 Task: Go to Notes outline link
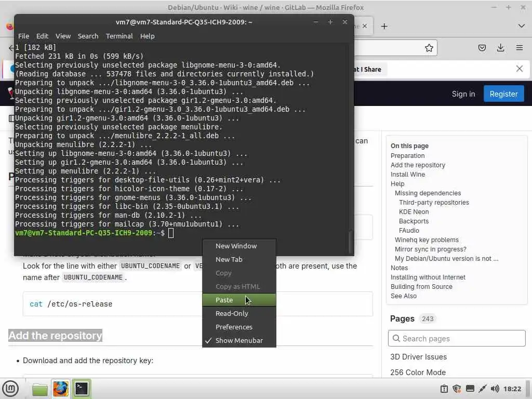point(399,268)
